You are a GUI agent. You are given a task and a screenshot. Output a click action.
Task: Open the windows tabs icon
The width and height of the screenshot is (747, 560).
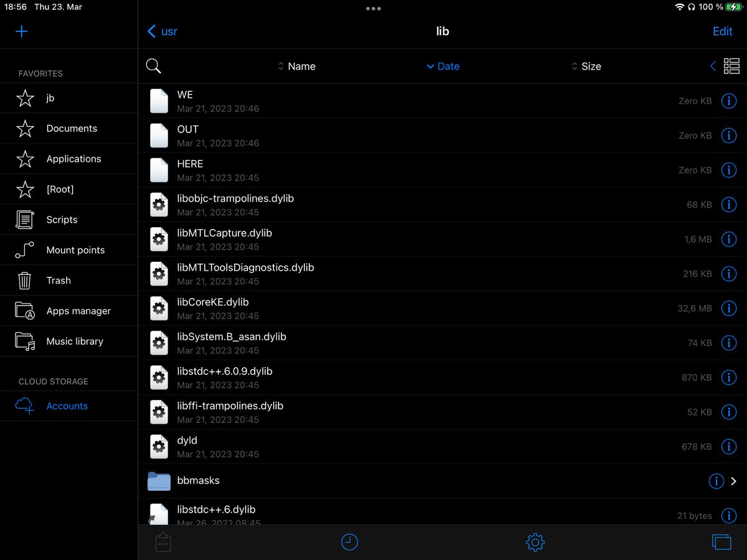pos(721,542)
